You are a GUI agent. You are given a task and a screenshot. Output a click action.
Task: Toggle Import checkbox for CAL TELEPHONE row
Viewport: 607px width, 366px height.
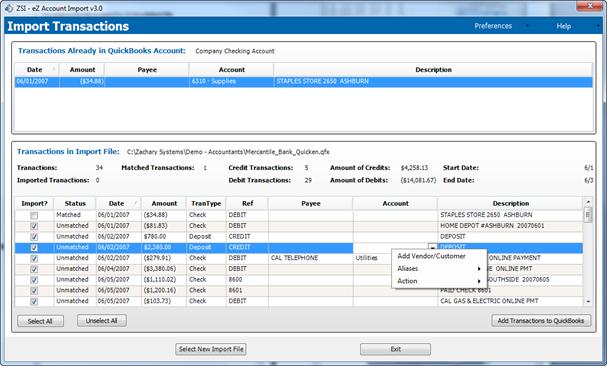point(34,258)
